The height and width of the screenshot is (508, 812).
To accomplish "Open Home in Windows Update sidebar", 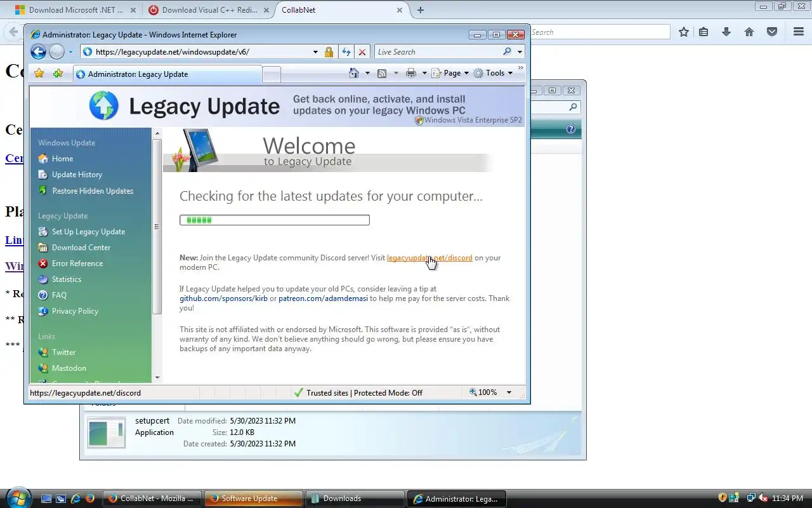I will pyautogui.click(x=62, y=159).
